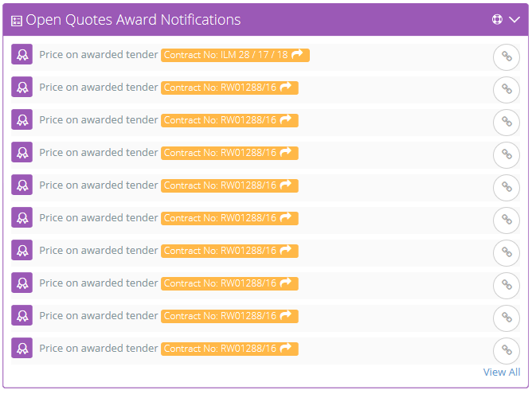Image resolution: width=532 pixels, height=394 pixels.
Task: Click the Open Quotes Award Notifications heading
Action: tap(133, 20)
